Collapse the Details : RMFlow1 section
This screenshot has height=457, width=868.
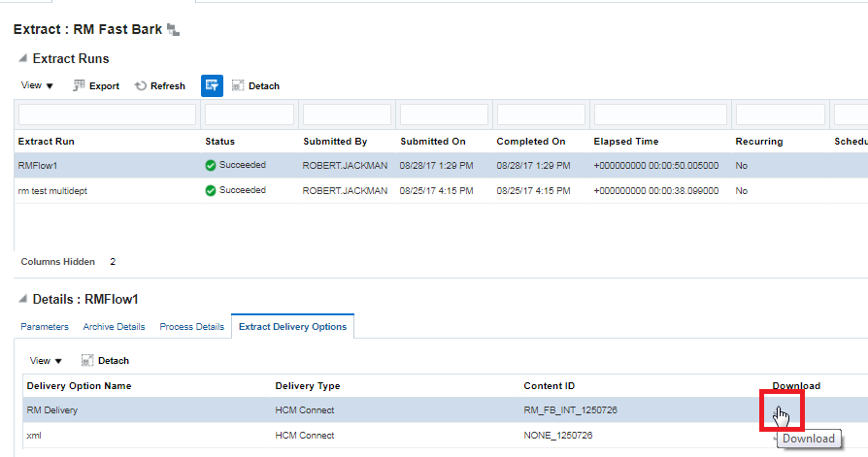pyautogui.click(x=22, y=300)
